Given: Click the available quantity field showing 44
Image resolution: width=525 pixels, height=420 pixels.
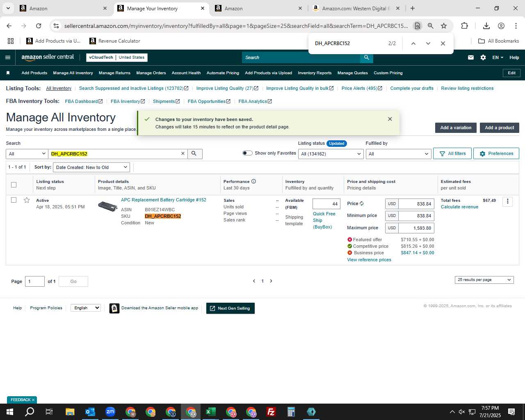Looking at the screenshot, I should tap(326, 204).
